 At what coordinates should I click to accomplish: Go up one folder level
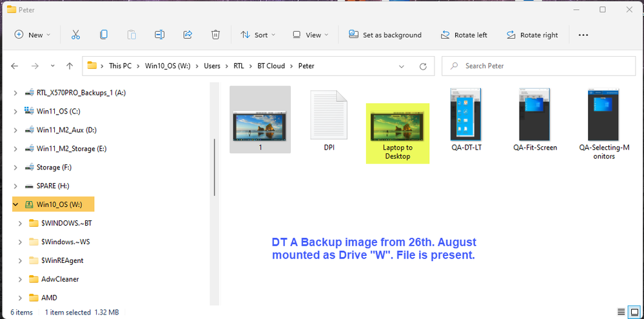[x=70, y=66]
